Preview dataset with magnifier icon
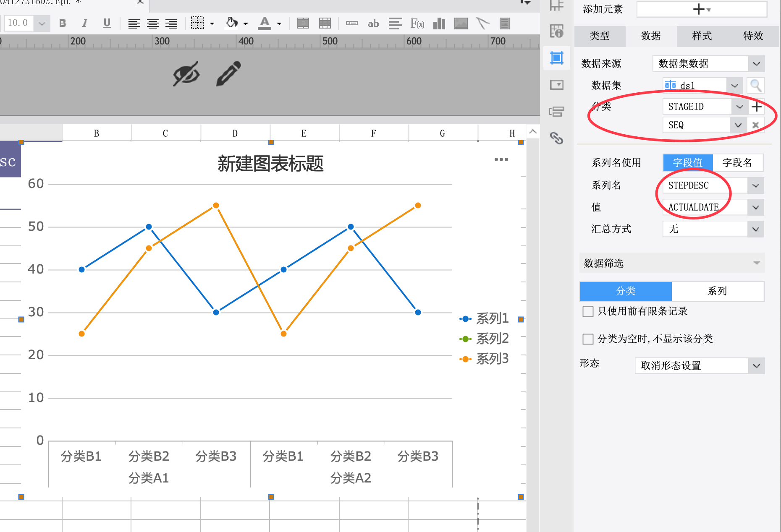Screen dimensions: 781x532 756,86
